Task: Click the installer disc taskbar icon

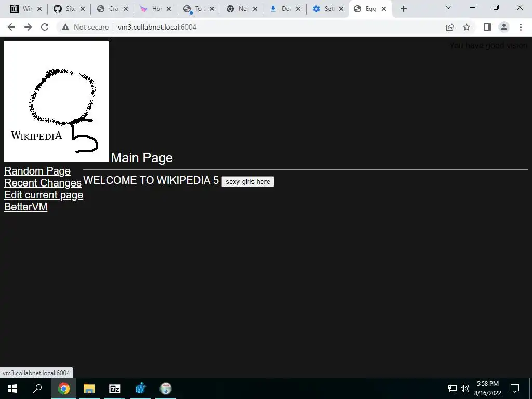Action: click(x=166, y=389)
